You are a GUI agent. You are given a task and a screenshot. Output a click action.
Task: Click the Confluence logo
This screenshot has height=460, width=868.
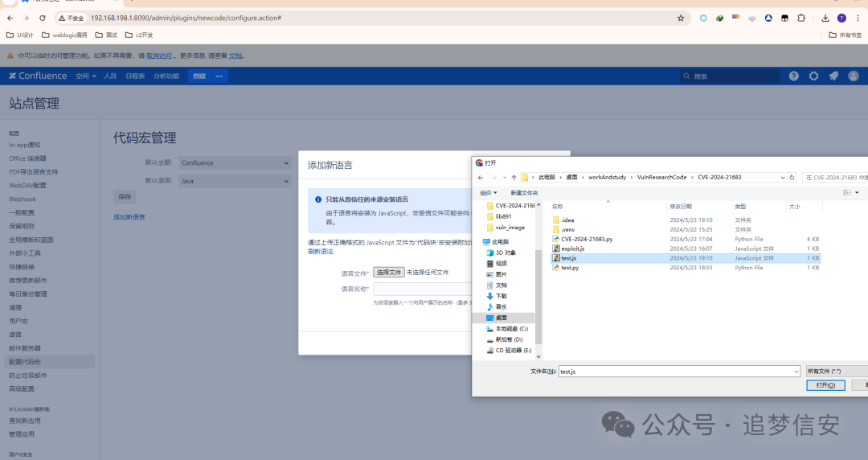tap(38, 76)
